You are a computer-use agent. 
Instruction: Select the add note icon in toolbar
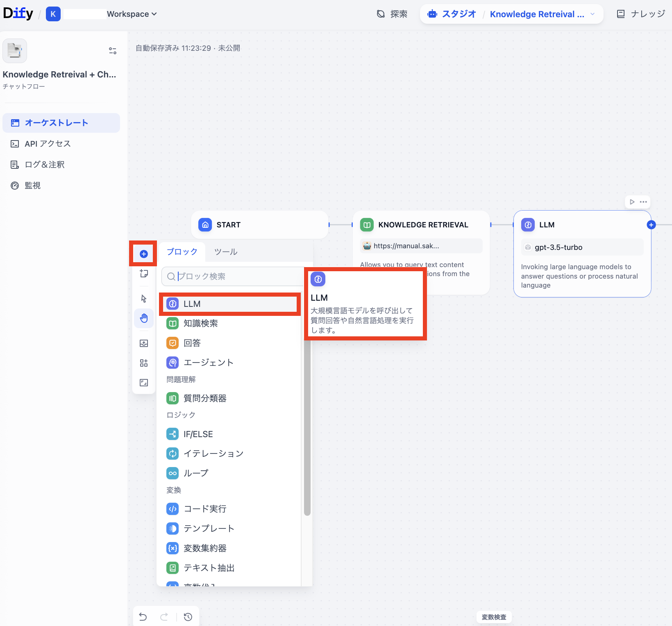click(x=144, y=273)
